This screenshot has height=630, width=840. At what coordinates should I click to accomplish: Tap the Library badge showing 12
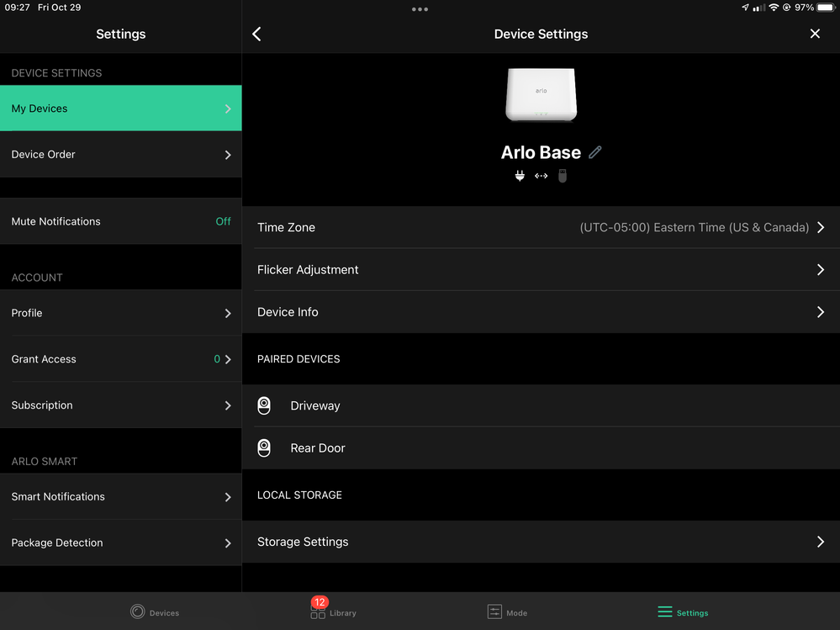(x=320, y=602)
